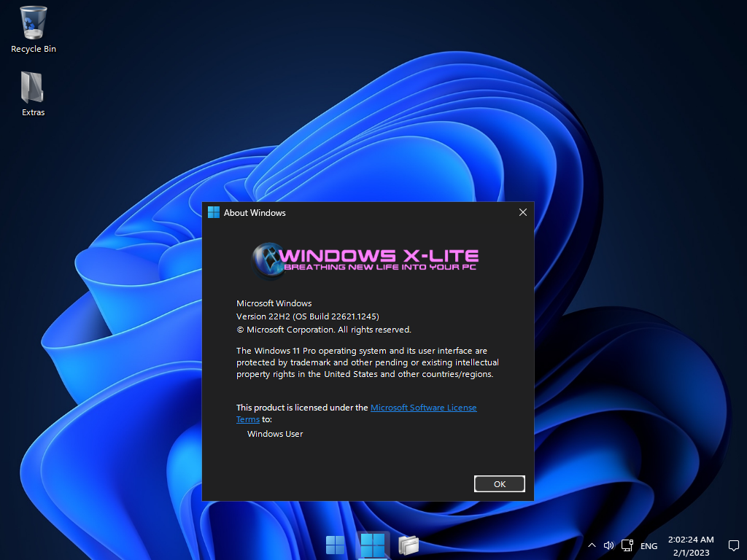Click OK in About Windows dialog
747x560 pixels.
499,484
